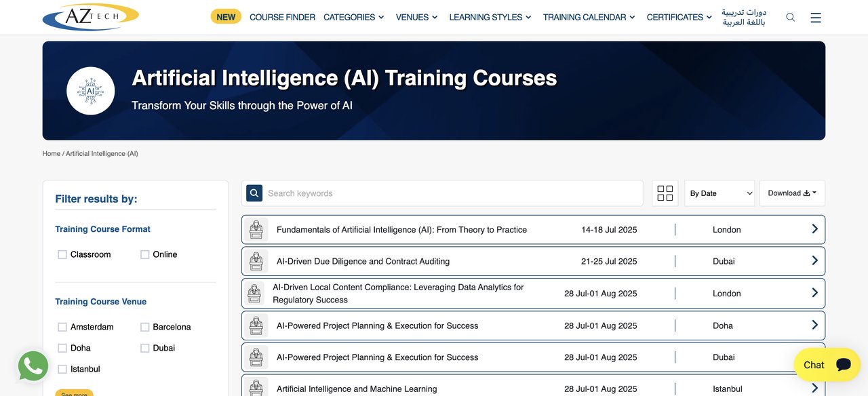Open the By Date sort dropdown
868x396 pixels.
pyautogui.click(x=719, y=193)
